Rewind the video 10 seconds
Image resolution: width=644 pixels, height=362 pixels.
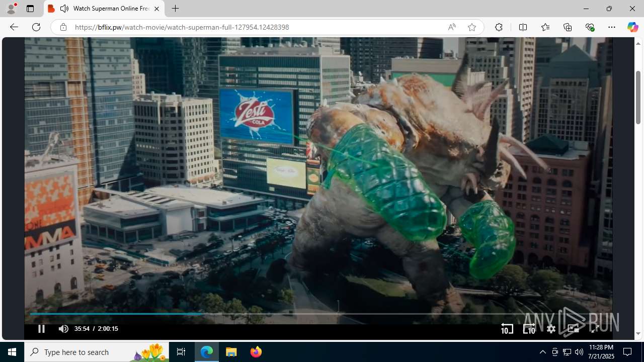pos(507,329)
